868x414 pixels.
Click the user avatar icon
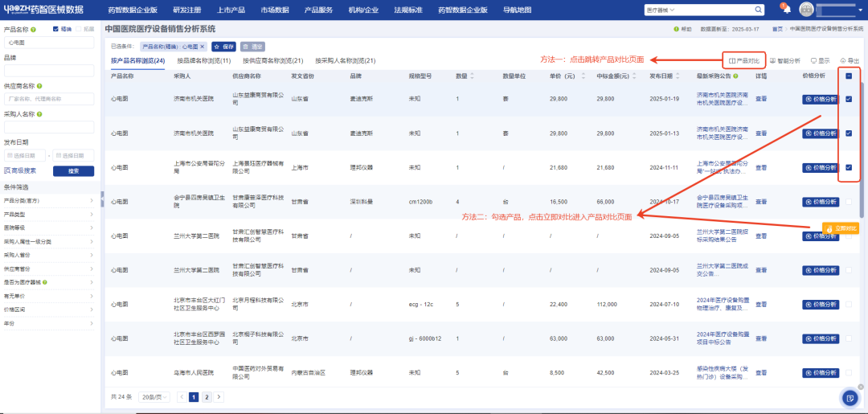807,10
